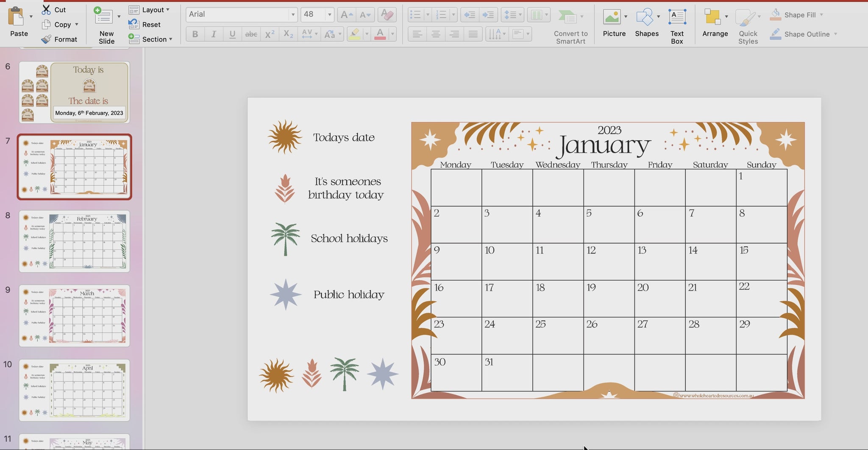Image resolution: width=868 pixels, height=450 pixels.
Task: Select slide 8 February thumbnail
Action: (74, 241)
